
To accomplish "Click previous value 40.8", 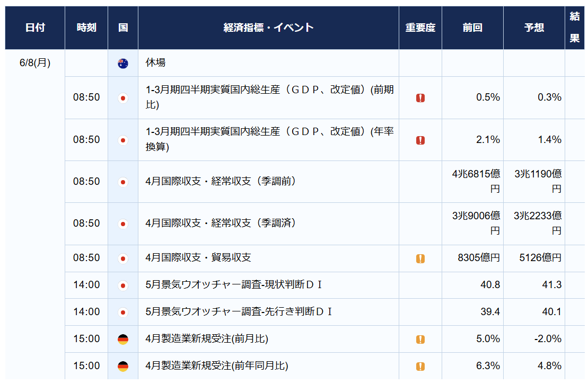I will coord(490,285).
